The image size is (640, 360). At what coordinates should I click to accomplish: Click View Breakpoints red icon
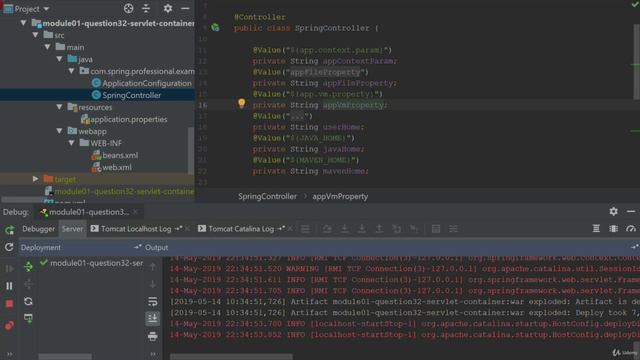coord(9,325)
